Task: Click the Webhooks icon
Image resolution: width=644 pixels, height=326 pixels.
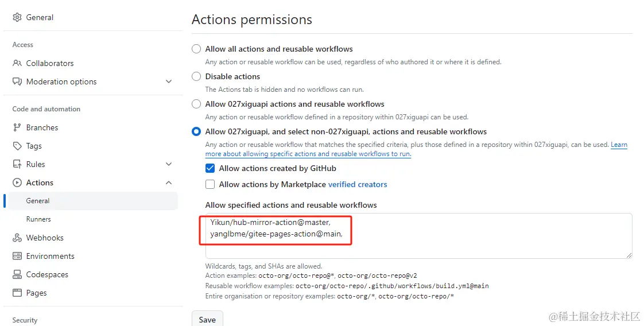Action: click(x=17, y=238)
